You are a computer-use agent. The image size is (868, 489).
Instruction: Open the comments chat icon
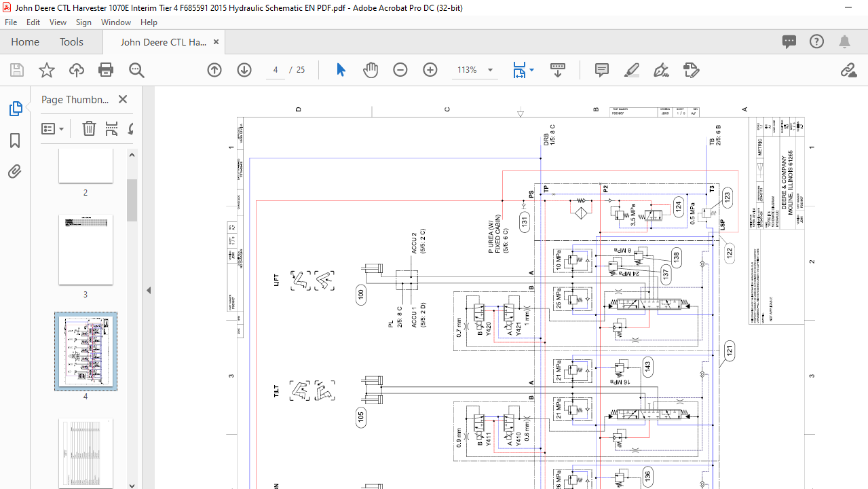pos(789,41)
